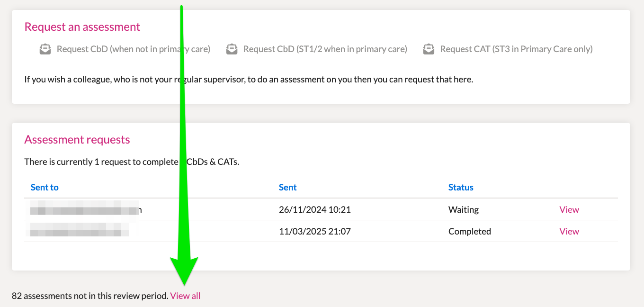Click the envelope icon beside Request CbD (when not in primary care)
Viewport: 644px width, 307px height.
click(x=45, y=49)
